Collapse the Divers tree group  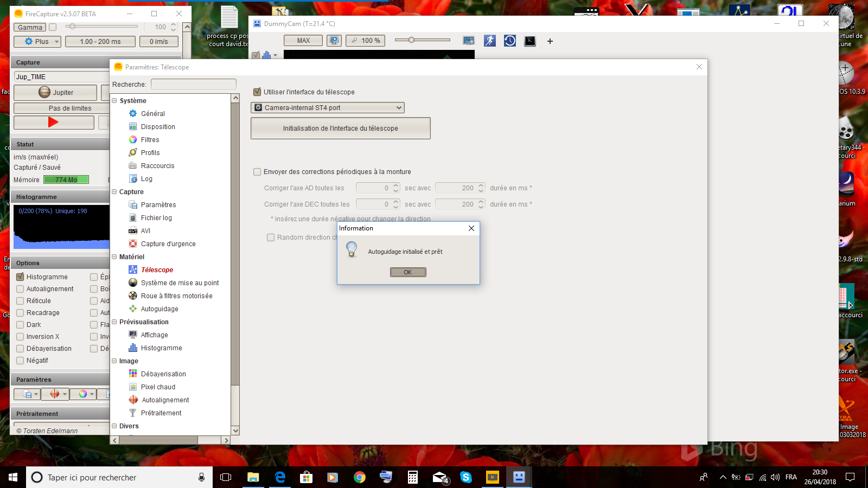[114, 426]
